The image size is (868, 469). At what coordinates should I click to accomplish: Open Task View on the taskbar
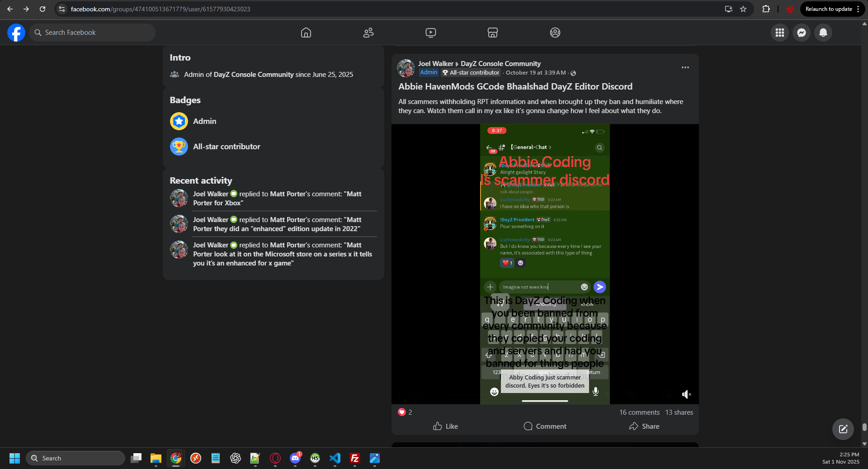136,458
